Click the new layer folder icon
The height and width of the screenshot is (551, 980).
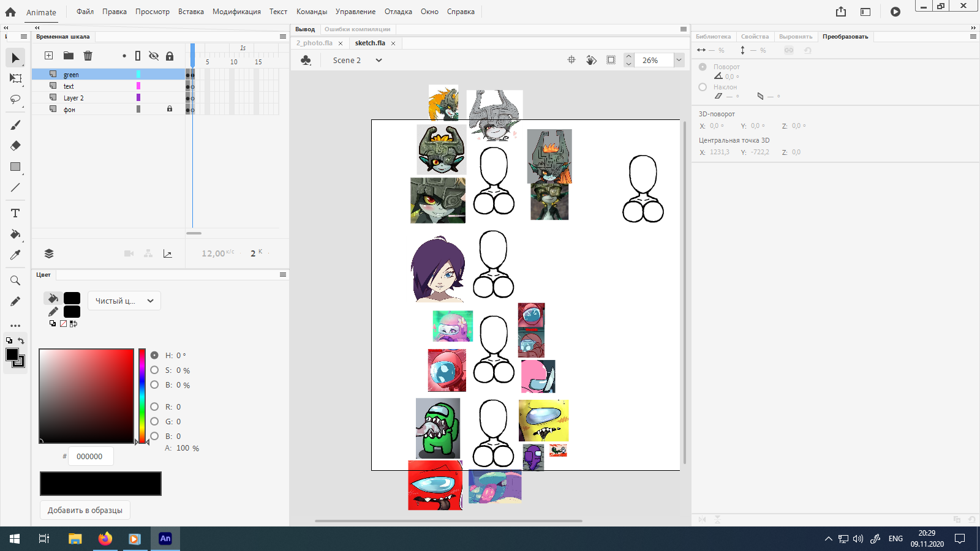(69, 56)
